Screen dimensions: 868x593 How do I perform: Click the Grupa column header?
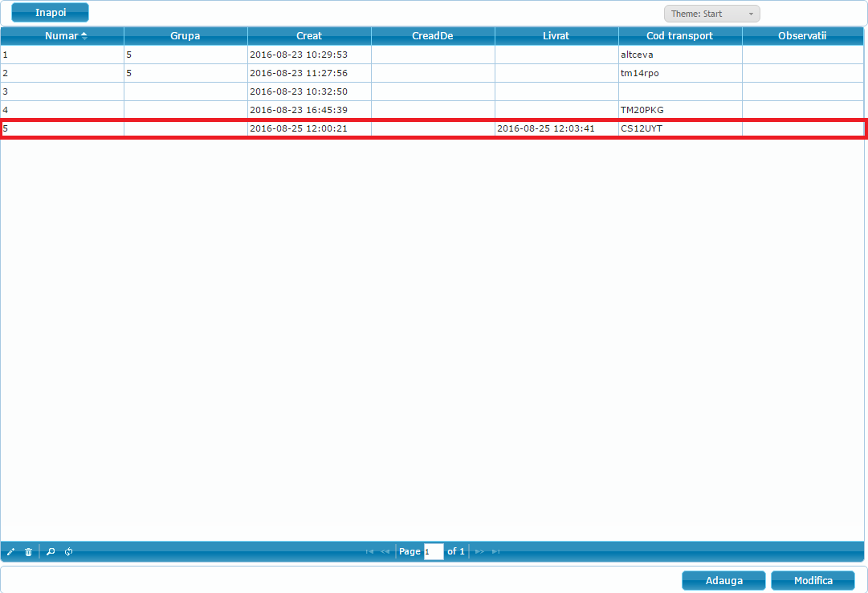[185, 35]
